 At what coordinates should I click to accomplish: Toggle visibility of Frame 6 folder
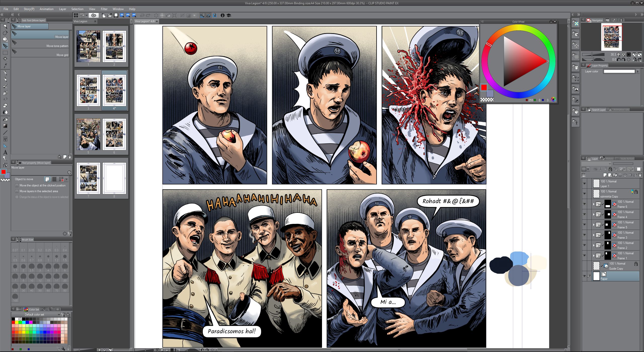point(584,204)
